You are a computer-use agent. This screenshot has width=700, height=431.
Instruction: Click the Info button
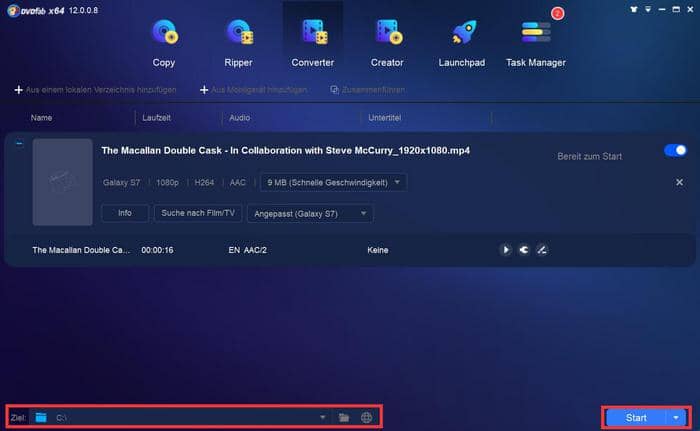(125, 213)
